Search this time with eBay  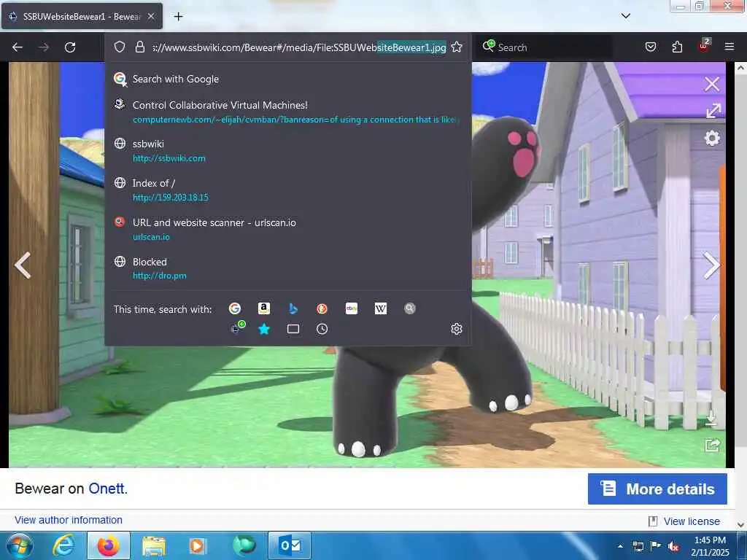352,308
